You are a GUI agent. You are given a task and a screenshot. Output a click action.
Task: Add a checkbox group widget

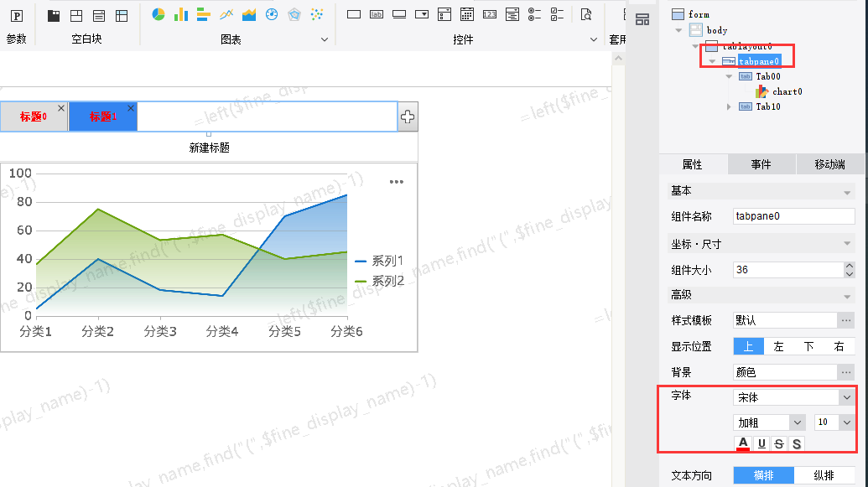click(558, 14)
